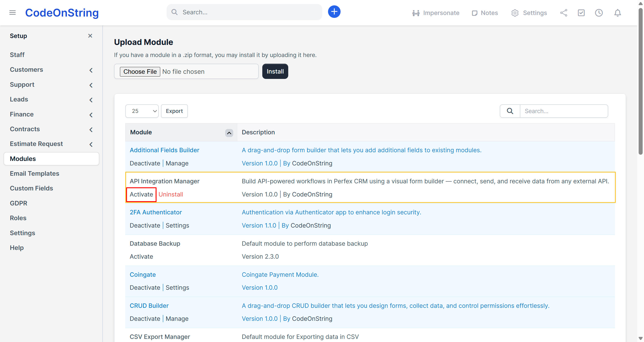644x342 pixels.
Task: Open the timesheets clock icon
Action: [x=599, y=13]
